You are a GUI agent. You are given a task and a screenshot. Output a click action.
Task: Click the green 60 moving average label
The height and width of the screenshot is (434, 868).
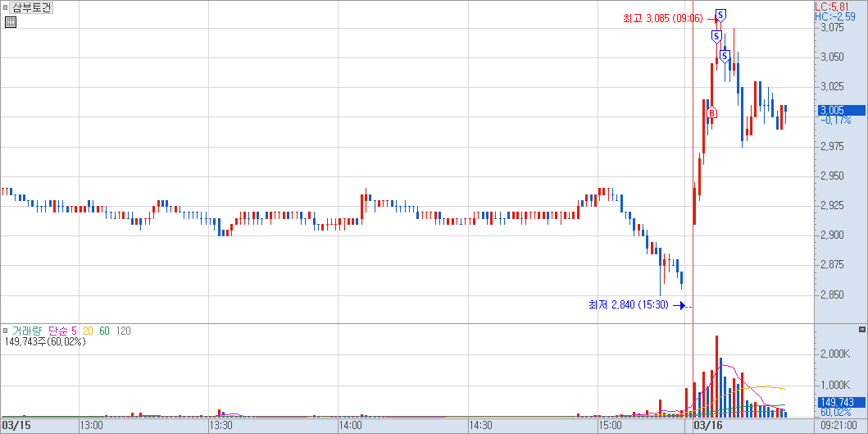tap(105, 331)
